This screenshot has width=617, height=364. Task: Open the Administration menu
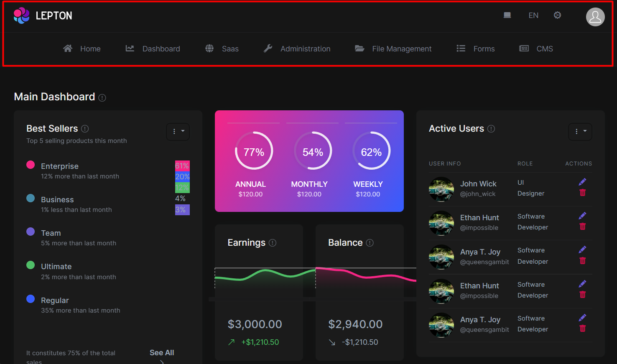(x=297, y=48)
